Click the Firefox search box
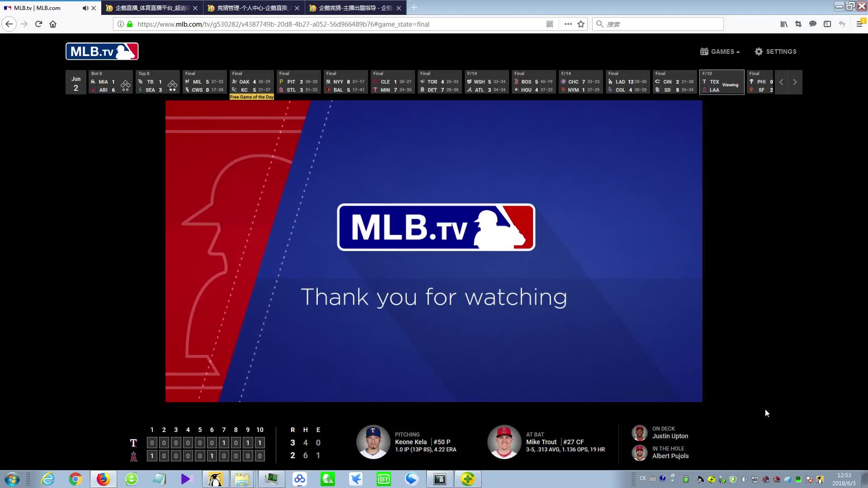This screenshot has width=868, height=488. [660, 24]
